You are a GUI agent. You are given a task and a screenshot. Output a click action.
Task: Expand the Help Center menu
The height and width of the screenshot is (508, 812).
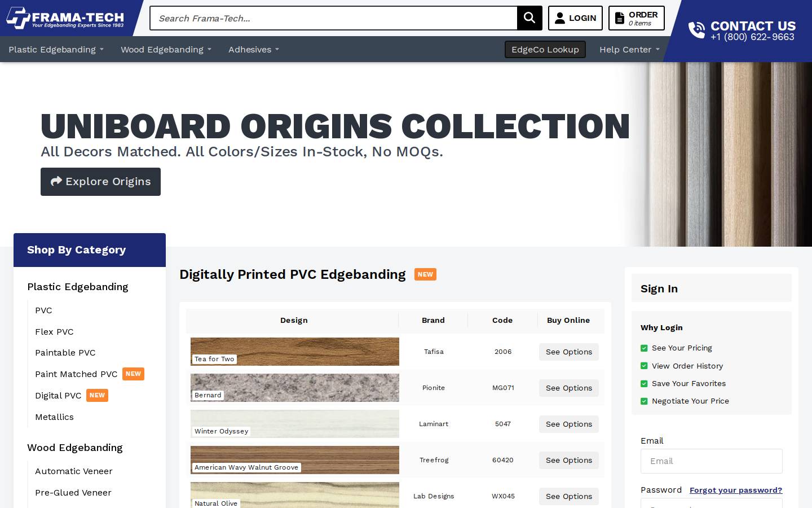(x=629, y=50)
